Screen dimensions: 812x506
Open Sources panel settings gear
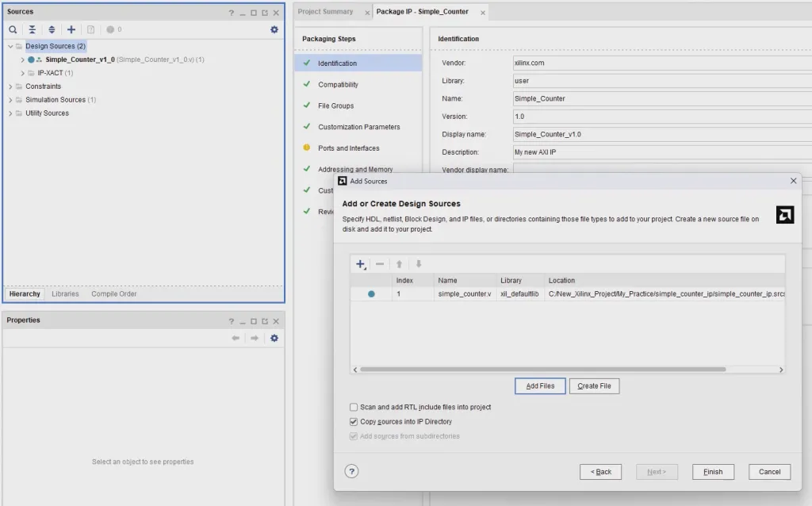pos(274,29)
